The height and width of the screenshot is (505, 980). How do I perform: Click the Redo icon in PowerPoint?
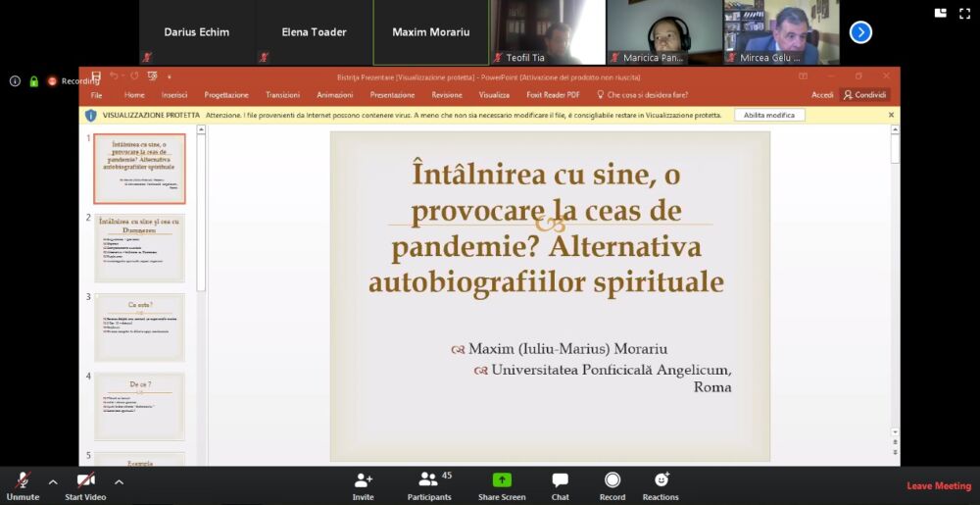click(x=134, y=76)
